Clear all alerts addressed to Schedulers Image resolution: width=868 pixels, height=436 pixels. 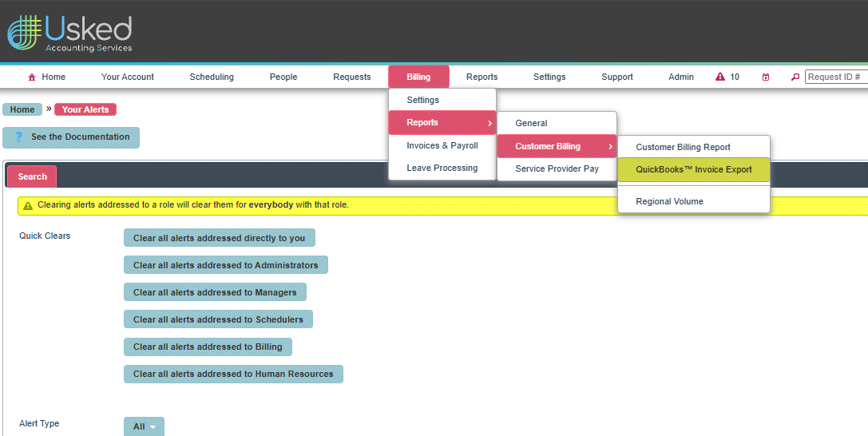(x=218, y=319)
